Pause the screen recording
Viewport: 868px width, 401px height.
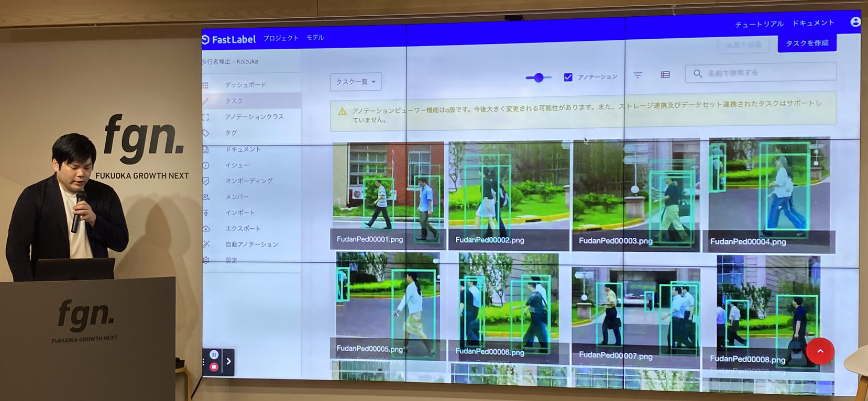pyautogui.click(x=214, y=354)
